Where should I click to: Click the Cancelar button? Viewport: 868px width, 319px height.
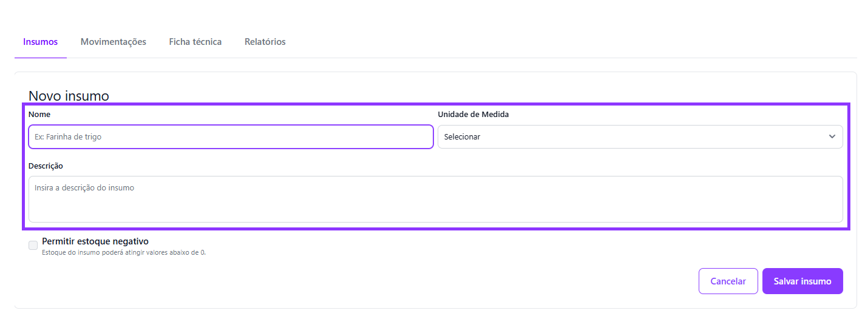pyautogui.click(x=728, y=281)
